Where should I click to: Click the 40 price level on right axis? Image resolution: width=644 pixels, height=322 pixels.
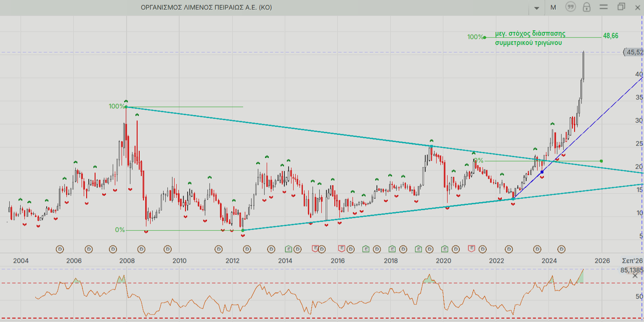[639, 74]
